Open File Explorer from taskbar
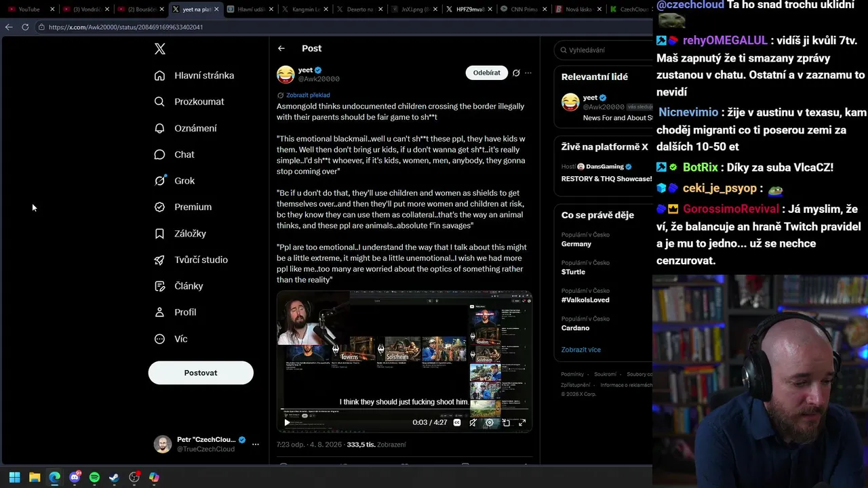 (x=35, y=477)
